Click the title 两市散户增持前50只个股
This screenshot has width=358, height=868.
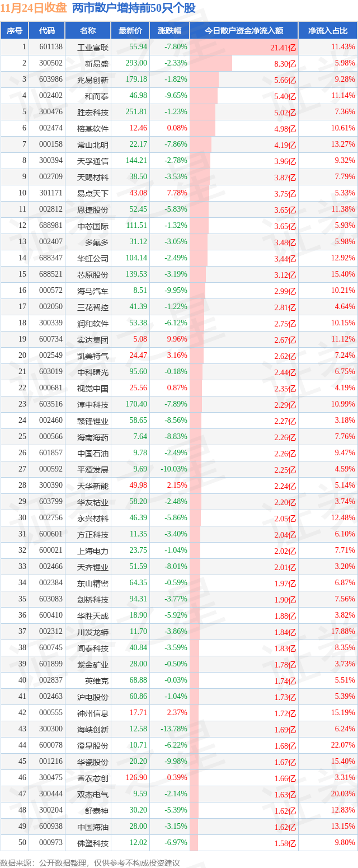134,8
